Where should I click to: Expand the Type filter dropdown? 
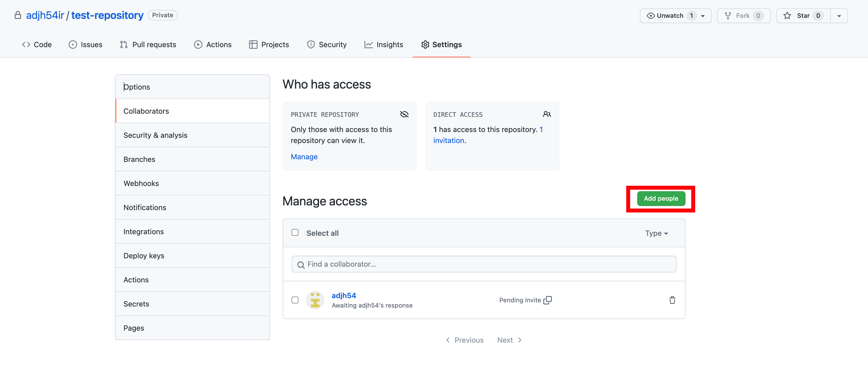[656, 233]
